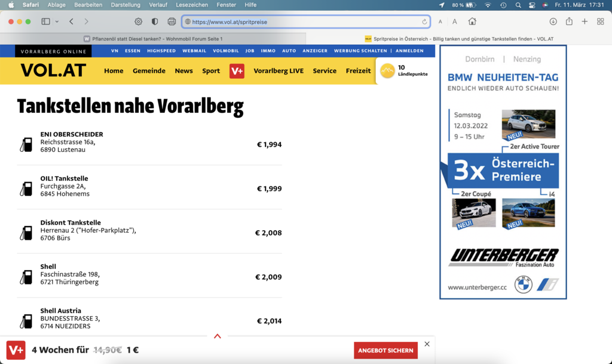Image resolution: width=612 pixels, height=364 pixels.
Task: Show Safari downloads list
Action: 553,22
